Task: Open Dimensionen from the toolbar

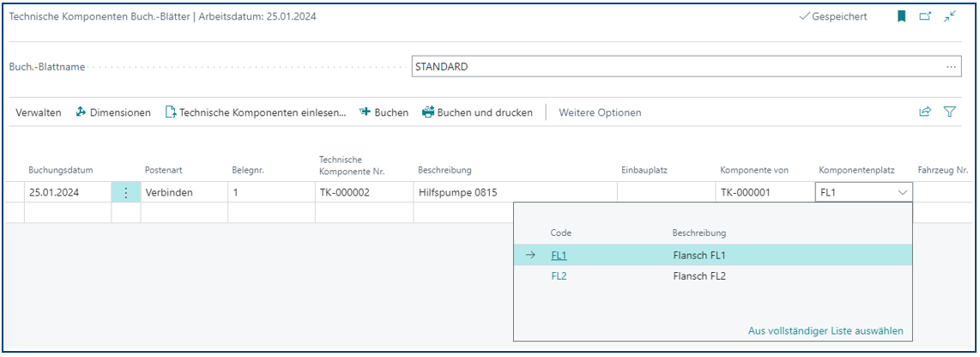Action: (113, 112)
